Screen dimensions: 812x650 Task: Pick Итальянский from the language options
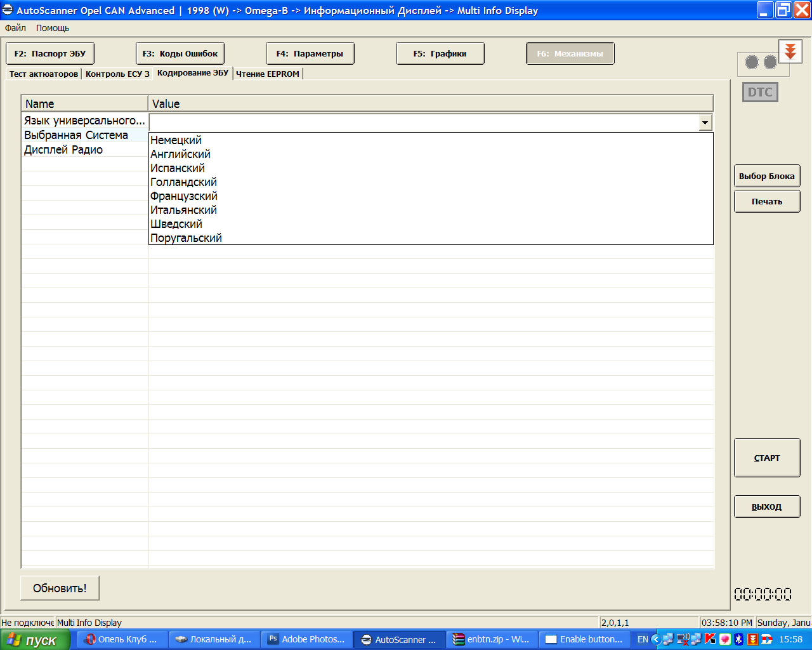click(x=431, y=210)
